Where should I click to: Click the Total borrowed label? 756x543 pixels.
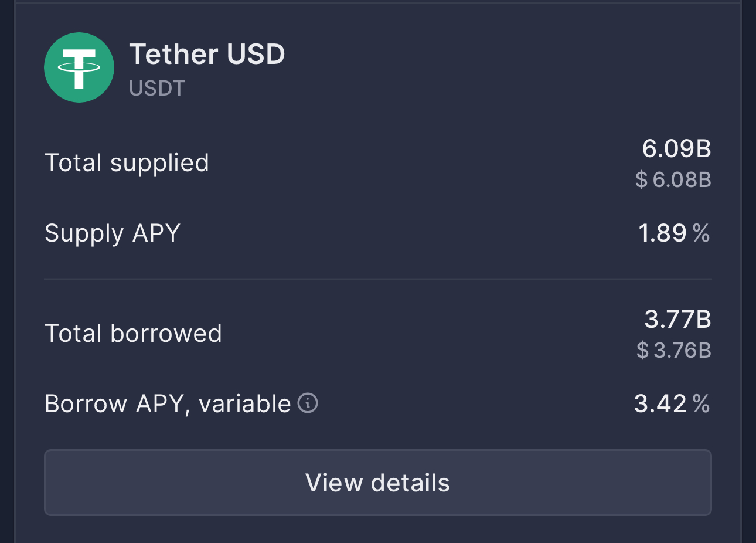133,334
